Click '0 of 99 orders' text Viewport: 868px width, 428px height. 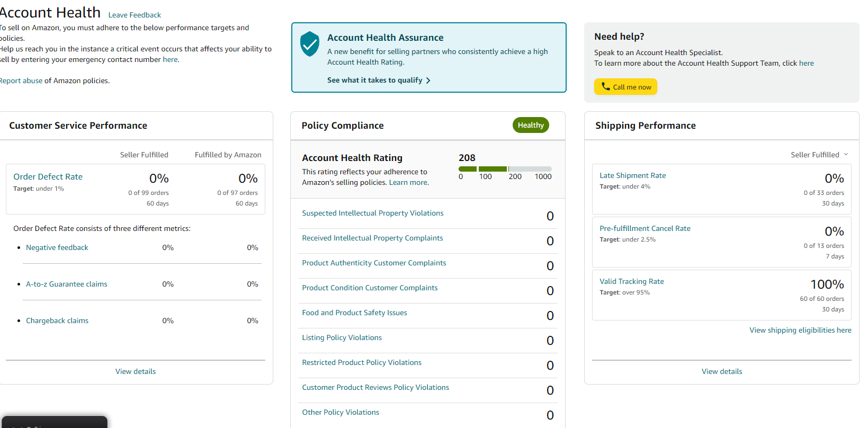(x=148, y=193)
